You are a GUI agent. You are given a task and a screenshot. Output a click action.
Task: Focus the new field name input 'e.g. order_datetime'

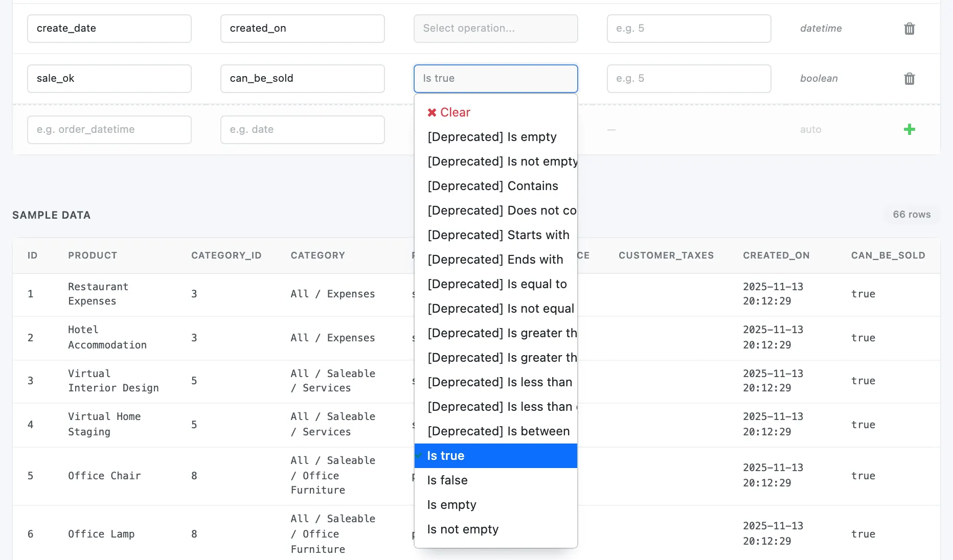coord(109,130)
